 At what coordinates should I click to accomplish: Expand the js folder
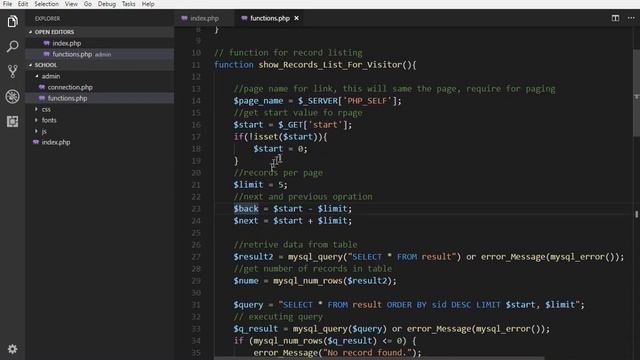(x=37, y=131)
